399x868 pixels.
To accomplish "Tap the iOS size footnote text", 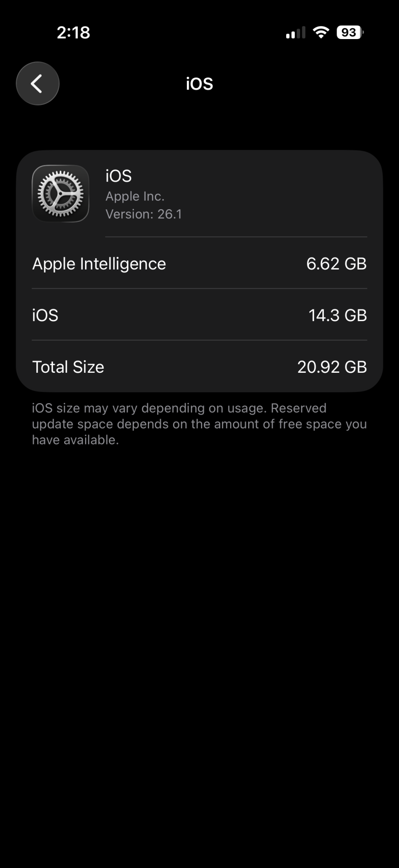I will [x=199, y=424].
